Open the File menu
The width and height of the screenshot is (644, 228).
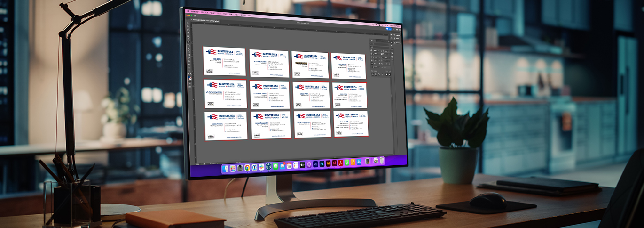pyautogui.click(x=202, y=12)
